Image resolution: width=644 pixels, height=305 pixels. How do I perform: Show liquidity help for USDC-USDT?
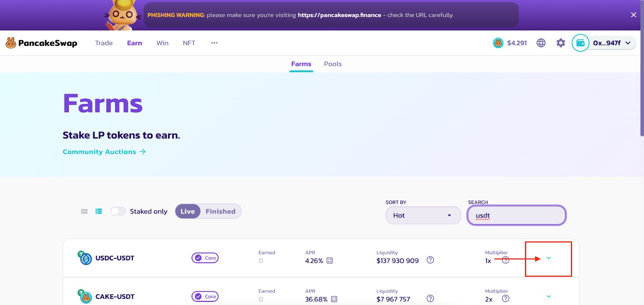pyautogui.click(x=430, y=260)
